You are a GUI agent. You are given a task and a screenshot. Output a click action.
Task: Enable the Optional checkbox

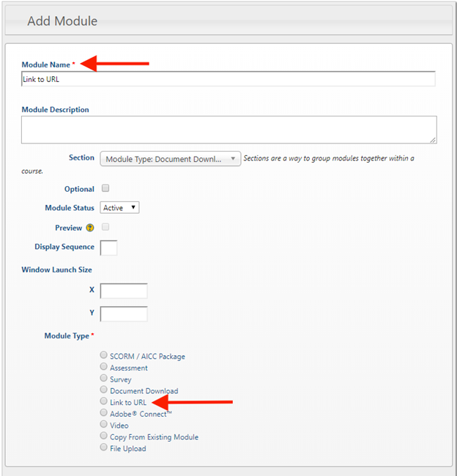105,188
